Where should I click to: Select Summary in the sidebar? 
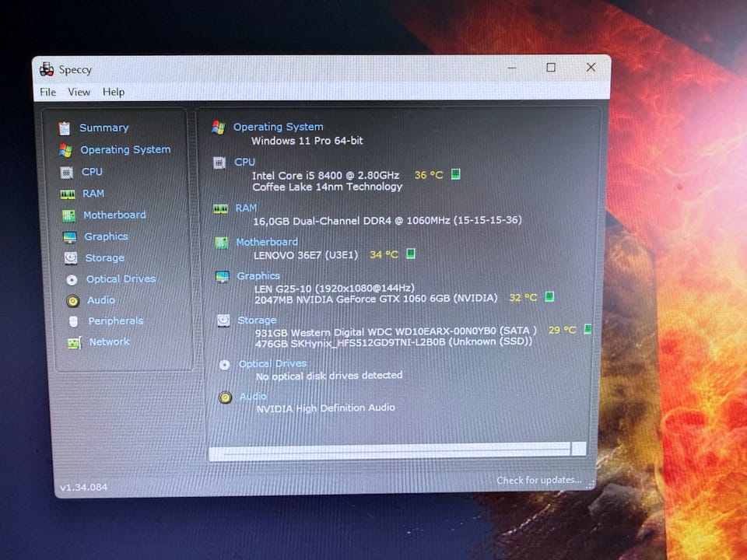[x=103, y=128]
